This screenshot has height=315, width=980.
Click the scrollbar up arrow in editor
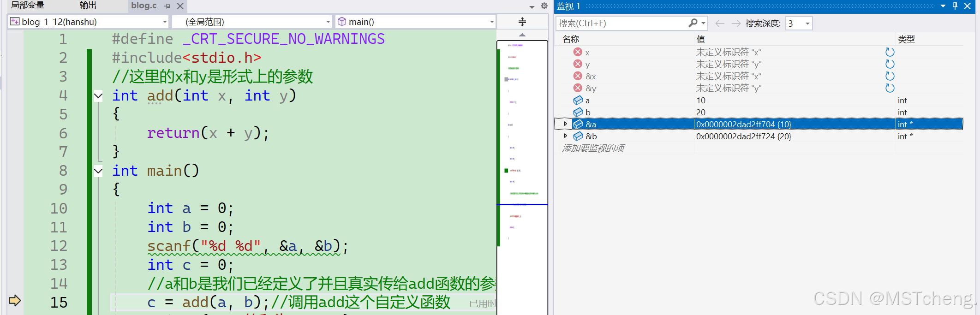coord(522,35)
